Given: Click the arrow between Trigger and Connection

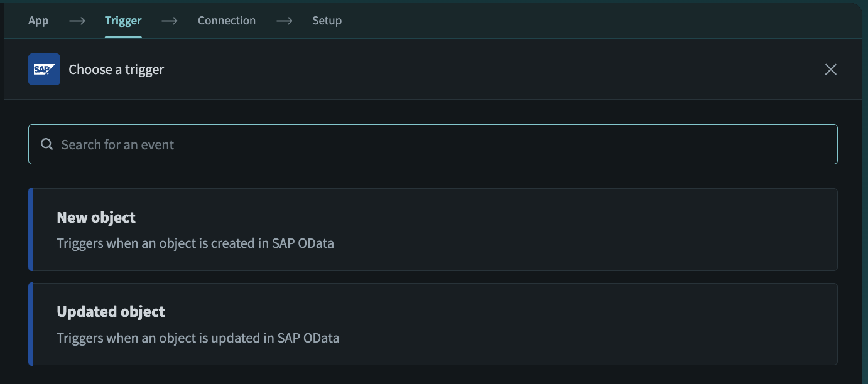Looking at the screenshot, I should [x=170, y=21].
